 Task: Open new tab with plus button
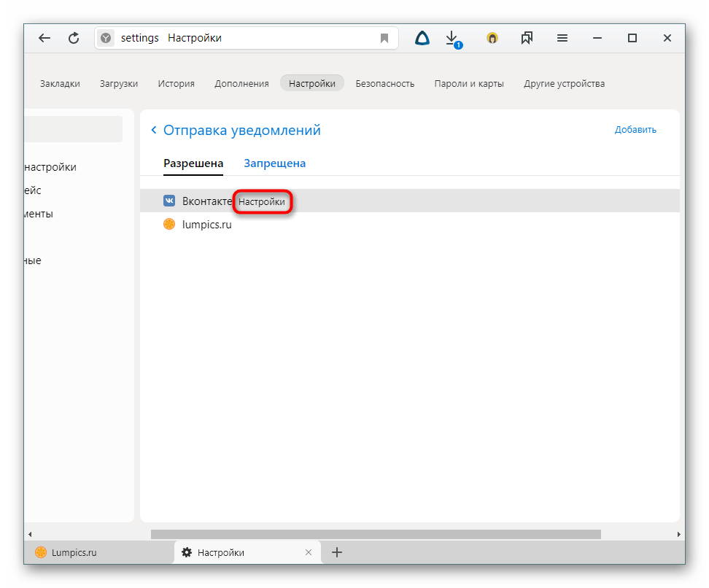[337, 552]
